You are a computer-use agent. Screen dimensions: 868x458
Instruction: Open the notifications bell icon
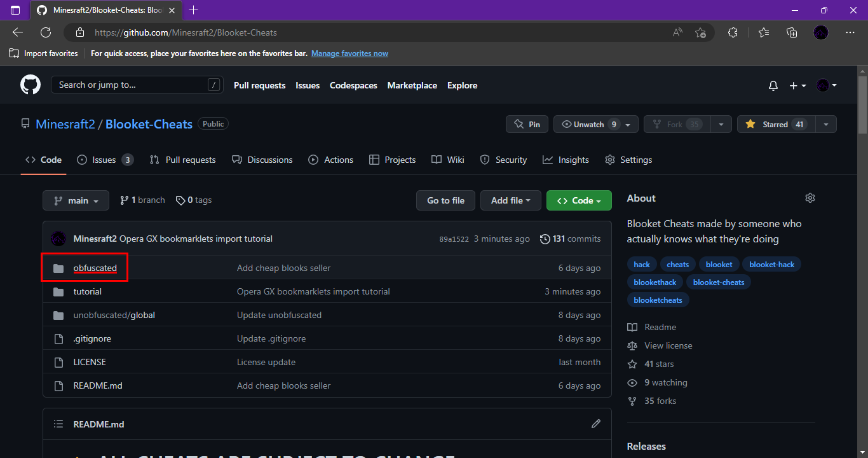773,85
